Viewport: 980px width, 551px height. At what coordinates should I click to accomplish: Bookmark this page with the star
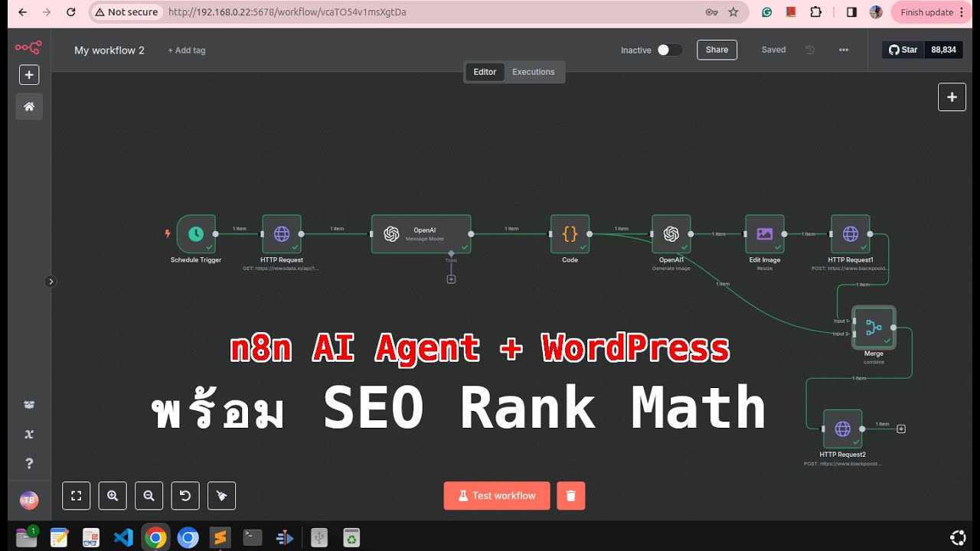[x=733, y=12]
